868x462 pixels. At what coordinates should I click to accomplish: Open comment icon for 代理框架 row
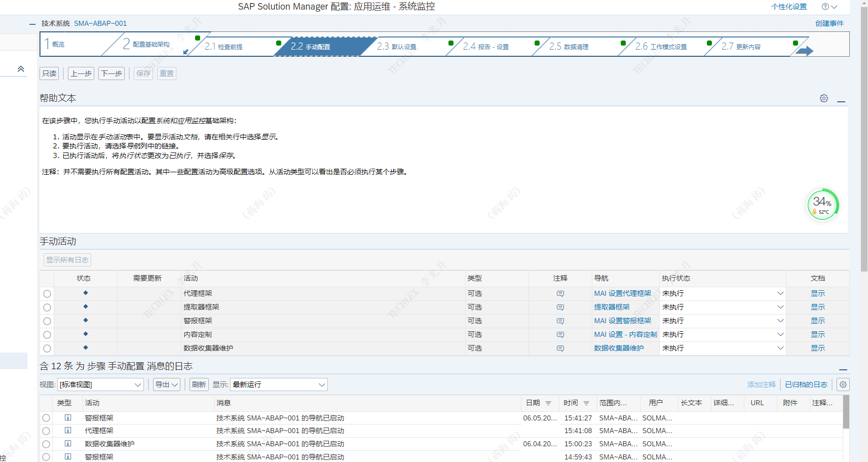pyautogui.click(x=560, y=294)
